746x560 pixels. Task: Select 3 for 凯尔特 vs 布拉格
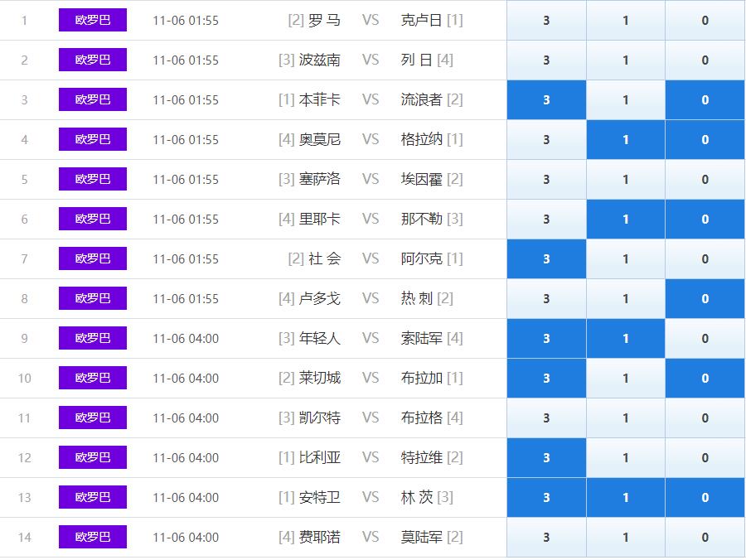(546, 418)
